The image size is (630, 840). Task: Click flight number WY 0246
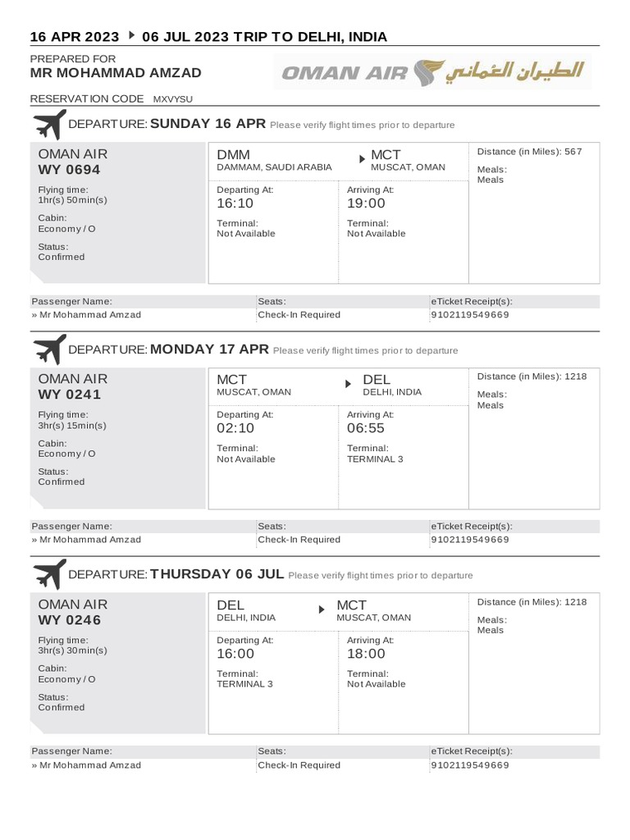coord(70,620)
